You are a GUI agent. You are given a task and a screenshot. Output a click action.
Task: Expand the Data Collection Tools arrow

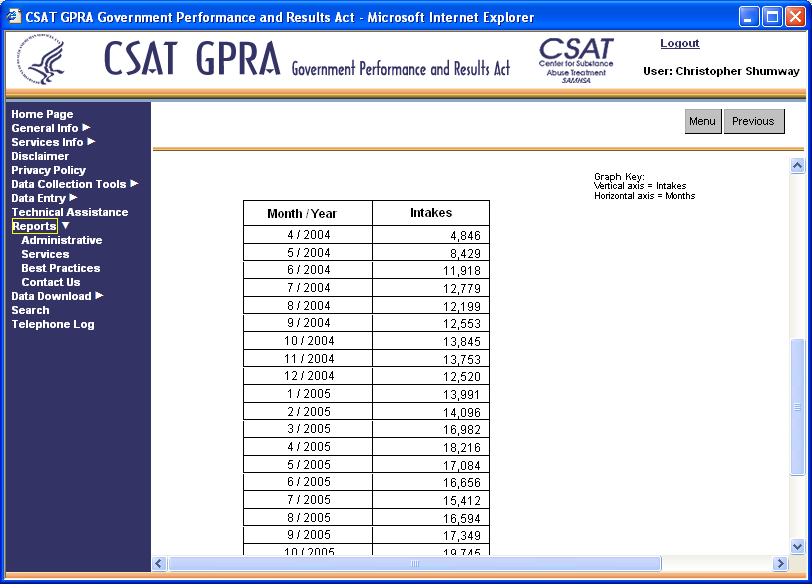click(x=134, y=184)
